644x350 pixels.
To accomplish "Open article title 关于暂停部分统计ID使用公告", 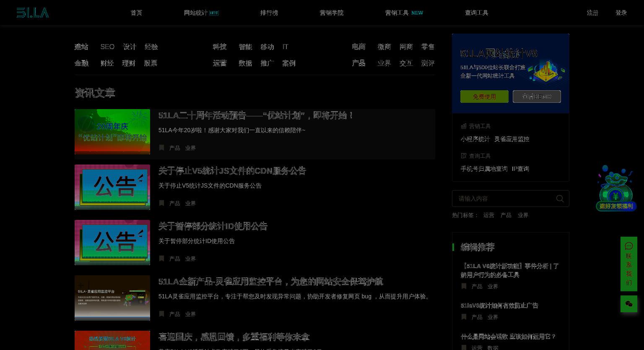I will point(213,226).
